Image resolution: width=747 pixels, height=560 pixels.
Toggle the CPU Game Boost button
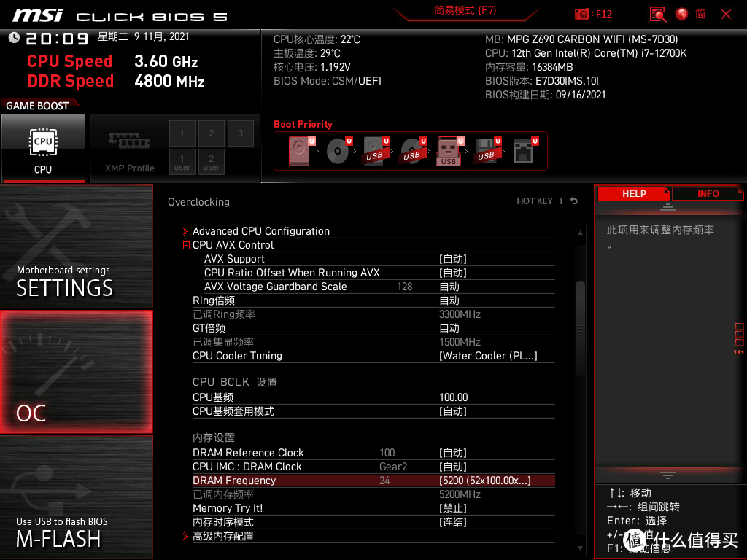[43, 148]
